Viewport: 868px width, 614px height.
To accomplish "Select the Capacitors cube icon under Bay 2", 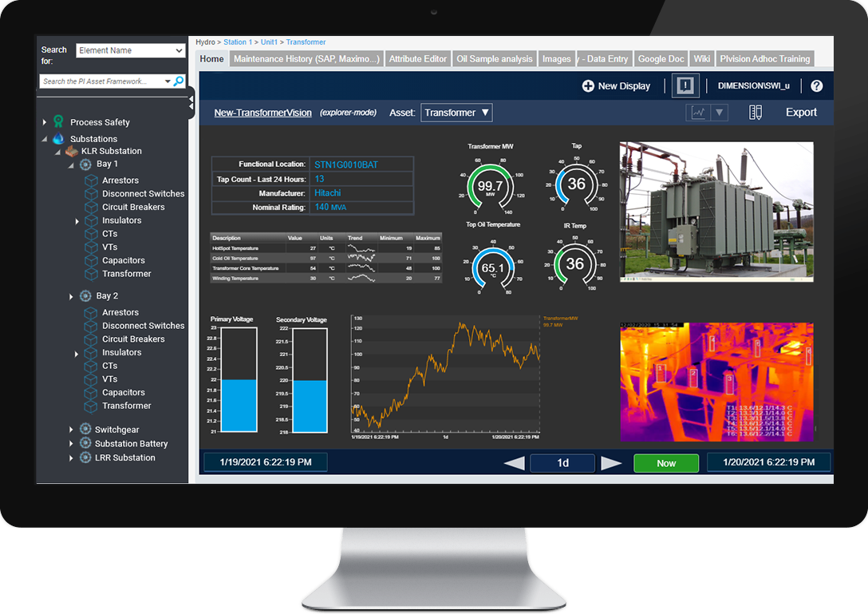I will click(x=90, y=392).
